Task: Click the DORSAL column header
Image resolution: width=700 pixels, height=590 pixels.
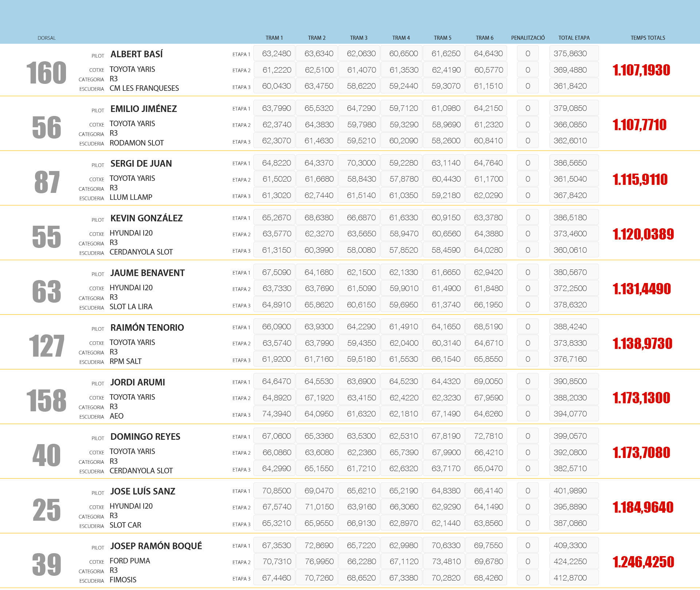Action: tap(46, 38)
